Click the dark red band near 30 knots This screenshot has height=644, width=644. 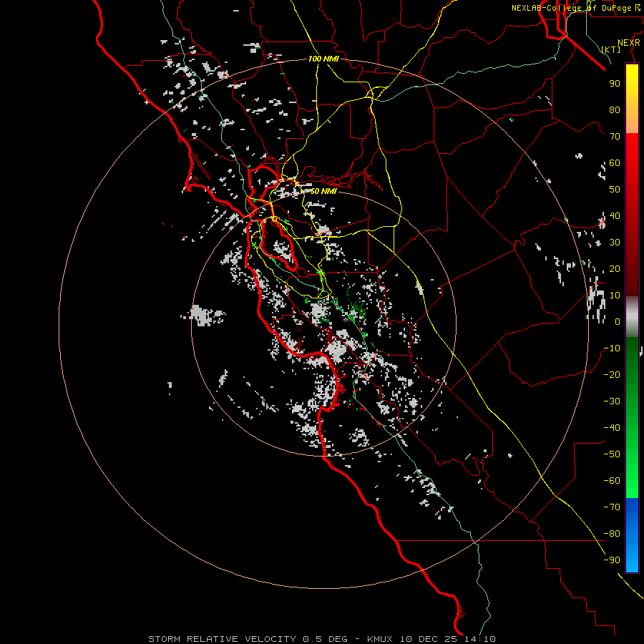pos(632,243)
